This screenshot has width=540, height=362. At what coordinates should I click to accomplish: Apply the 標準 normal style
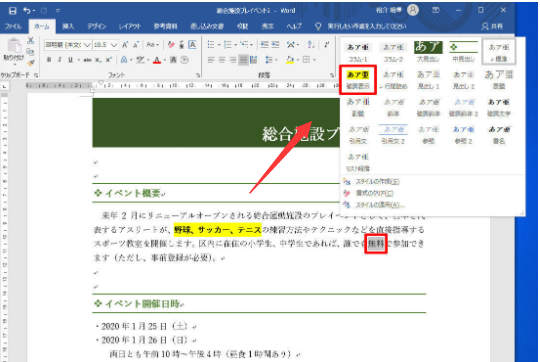[499, 52]
